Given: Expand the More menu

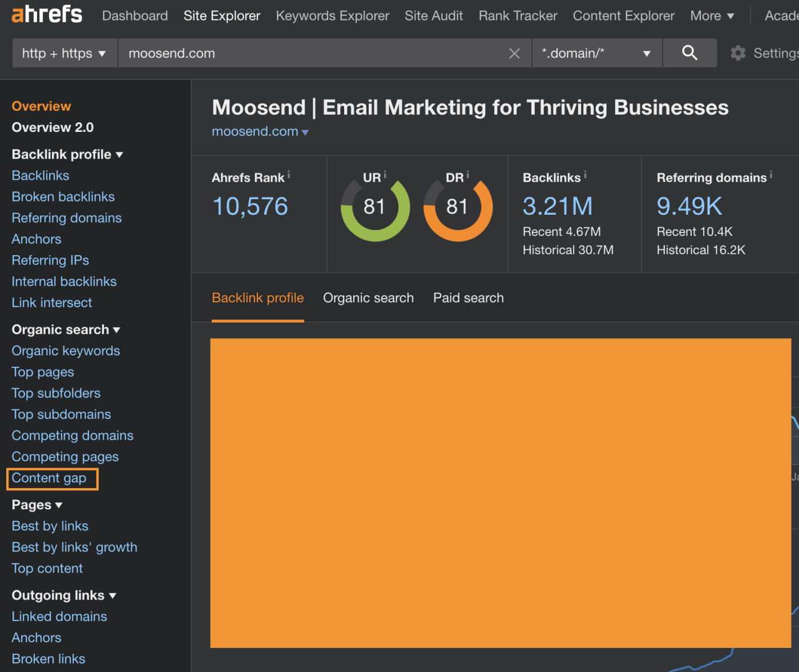Looking at the screenshot, I should 712,15.
